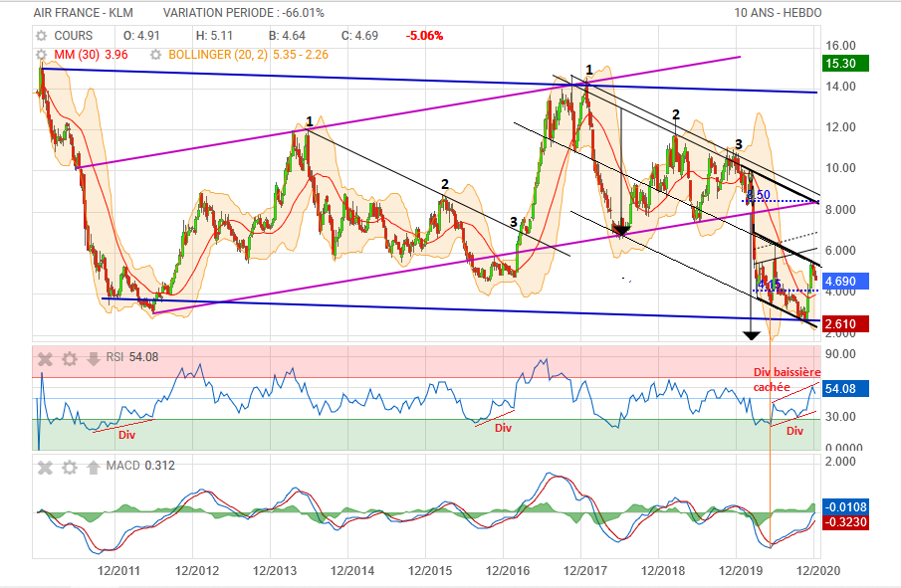The width and height of the screenshot is (901, 588).
Task: Click the 12/2011 date axis label
Action: pos(118,571)
